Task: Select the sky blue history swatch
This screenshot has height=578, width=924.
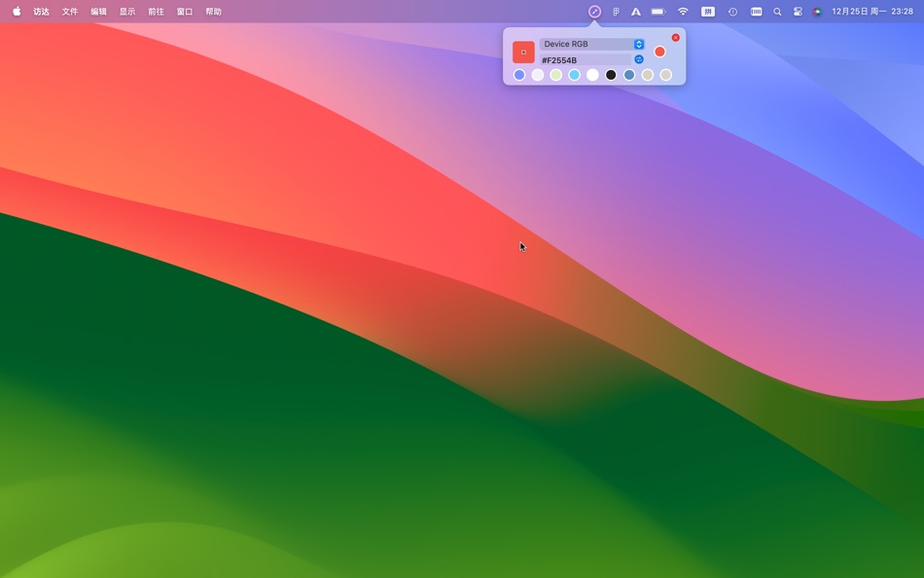Action: click(574, 75)
